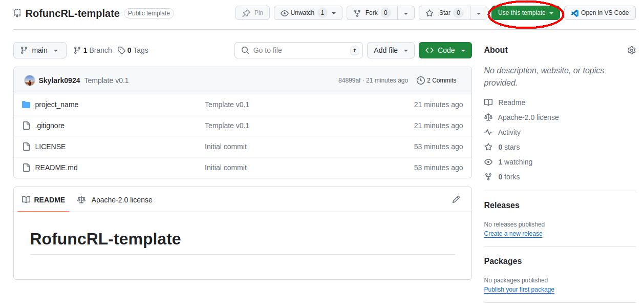The image size is (644, 308).
Task: Open the green Code dropdown
Action: coord(445,50)
